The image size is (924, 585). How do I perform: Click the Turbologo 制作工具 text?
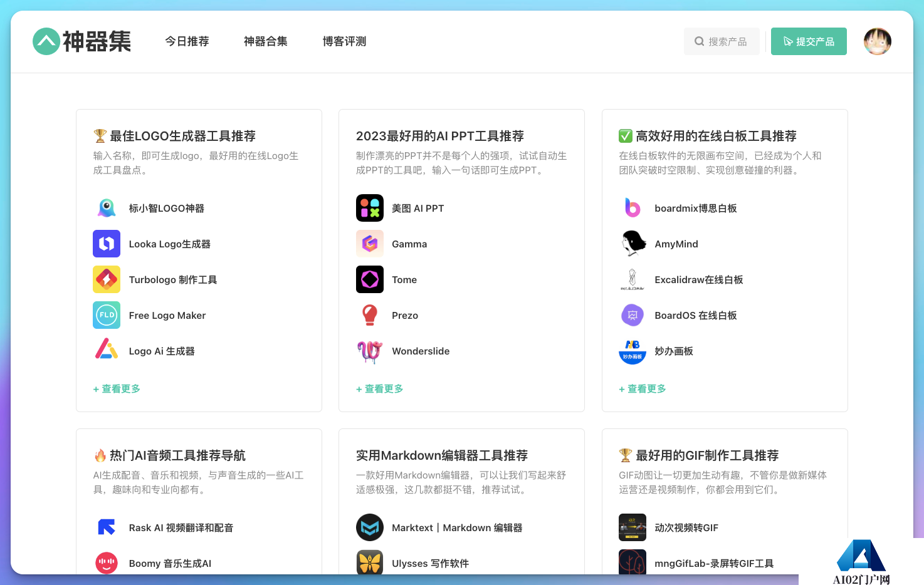point(173,279)
